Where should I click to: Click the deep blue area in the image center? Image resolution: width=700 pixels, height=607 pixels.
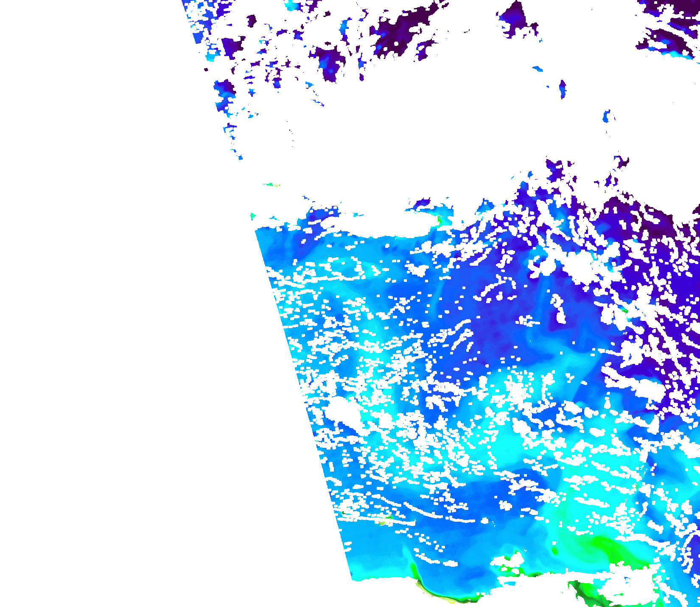tap(501, 327)
